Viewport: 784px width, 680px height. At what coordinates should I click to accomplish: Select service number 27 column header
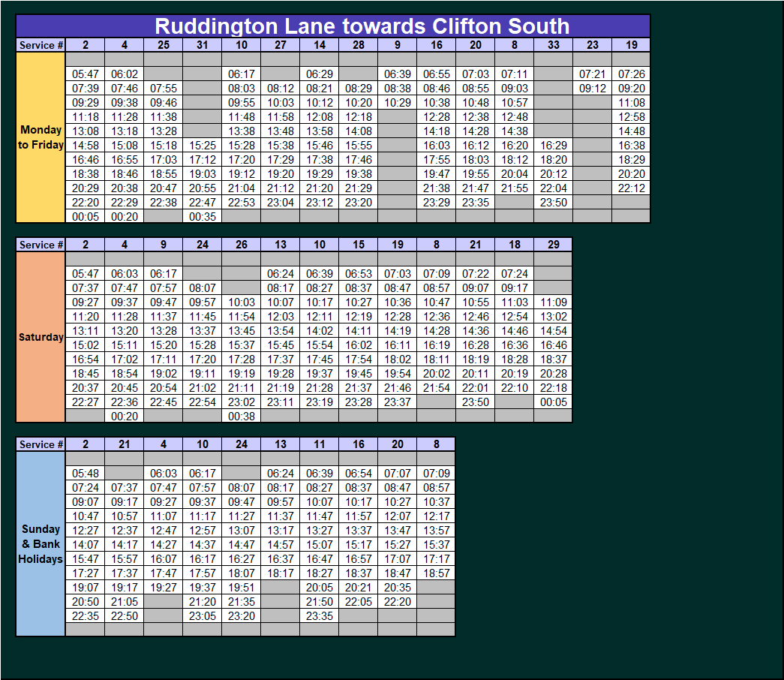pyautogui.click(x=281, y=45)
